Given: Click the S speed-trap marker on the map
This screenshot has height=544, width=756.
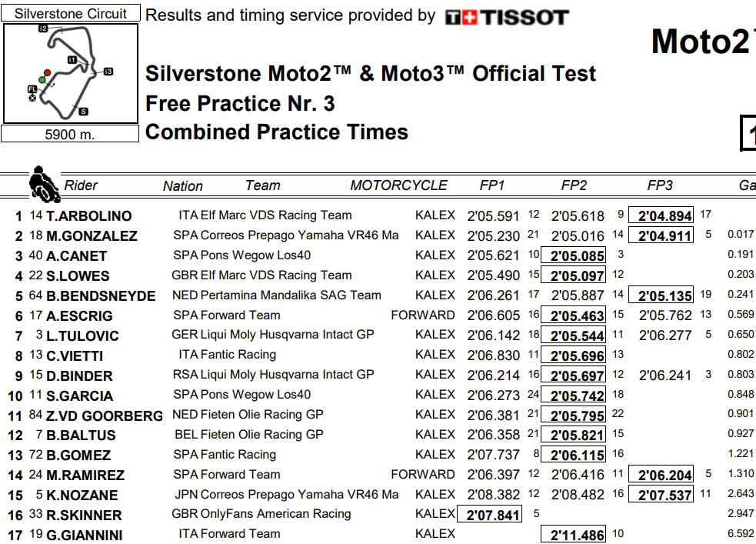Looking at the screenshot, I should pyautogui.click(x=83, y=112).
